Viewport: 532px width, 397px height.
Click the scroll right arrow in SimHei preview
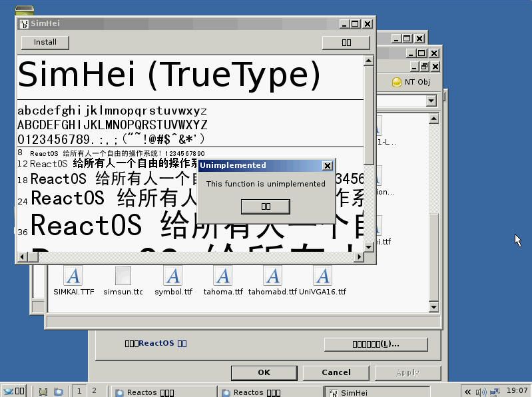359,257
